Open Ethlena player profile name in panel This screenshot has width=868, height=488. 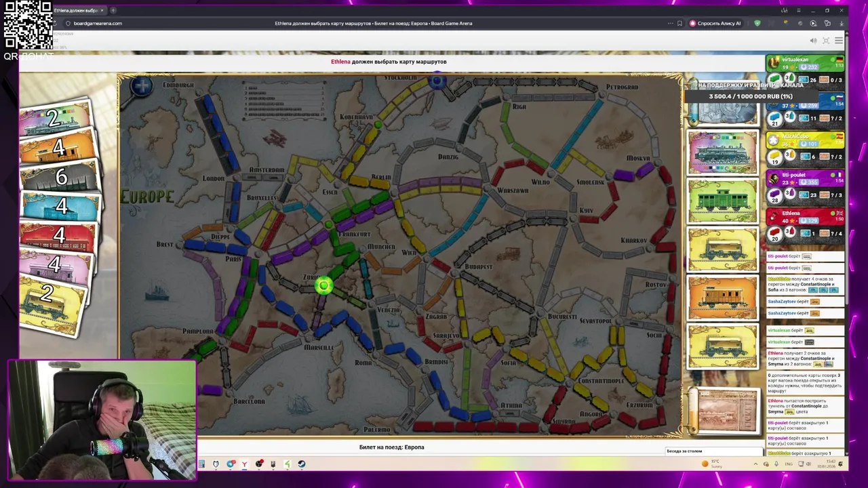tap(791, 213)
